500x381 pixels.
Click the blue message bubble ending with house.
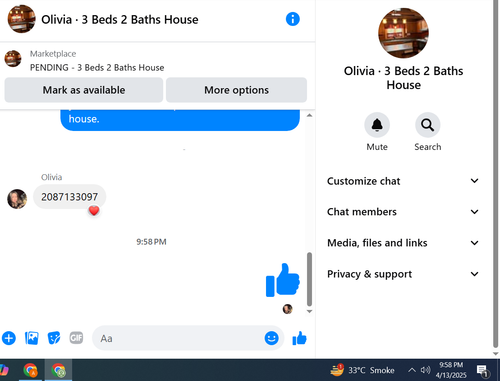pyautogui.click(x=180, y=120)
